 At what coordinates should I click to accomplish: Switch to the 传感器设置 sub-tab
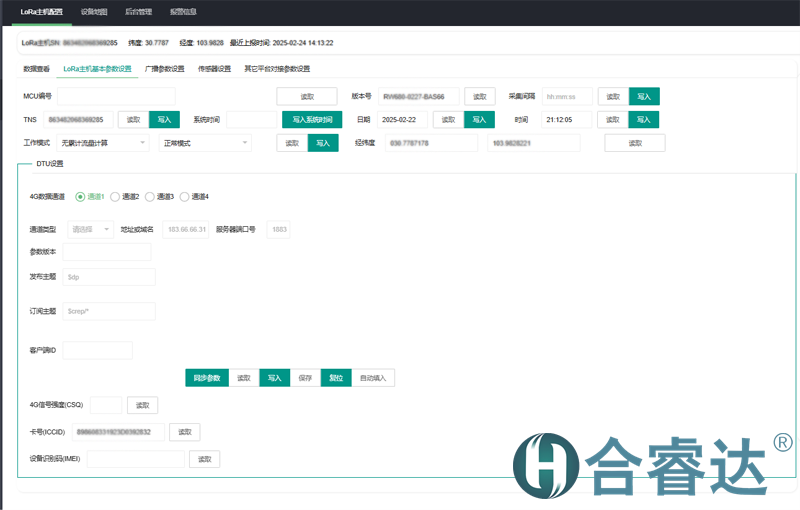coord(214,69)
